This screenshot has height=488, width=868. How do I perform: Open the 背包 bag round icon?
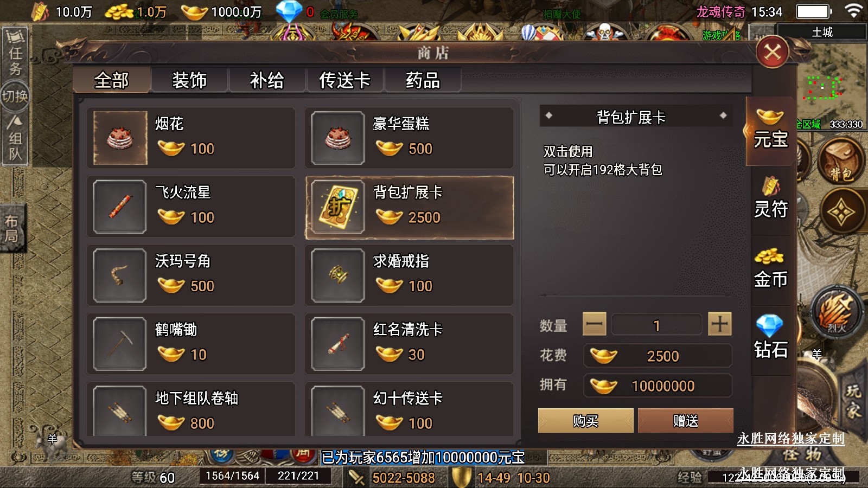pos(840,162)
